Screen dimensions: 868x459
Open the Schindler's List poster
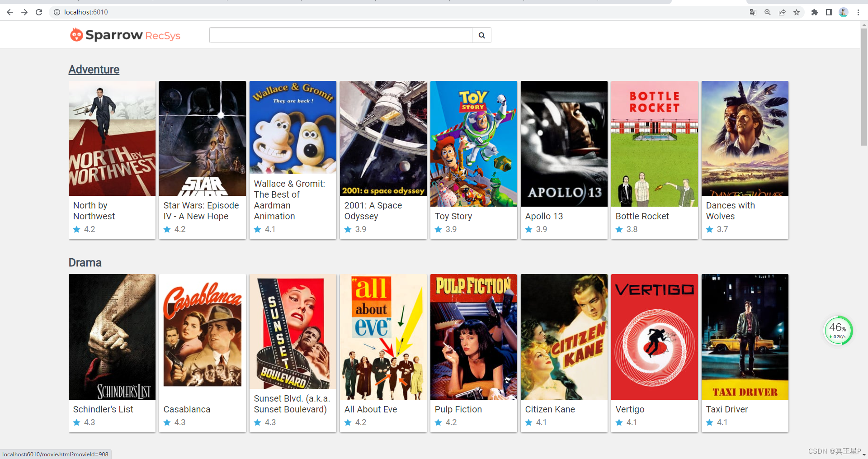(x=112, y=337)
